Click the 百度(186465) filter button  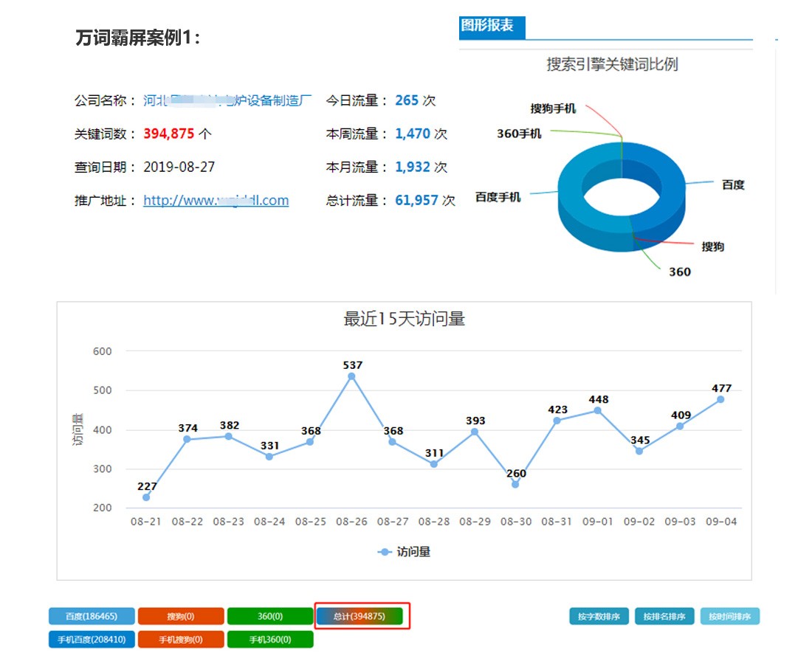(92, 616)
